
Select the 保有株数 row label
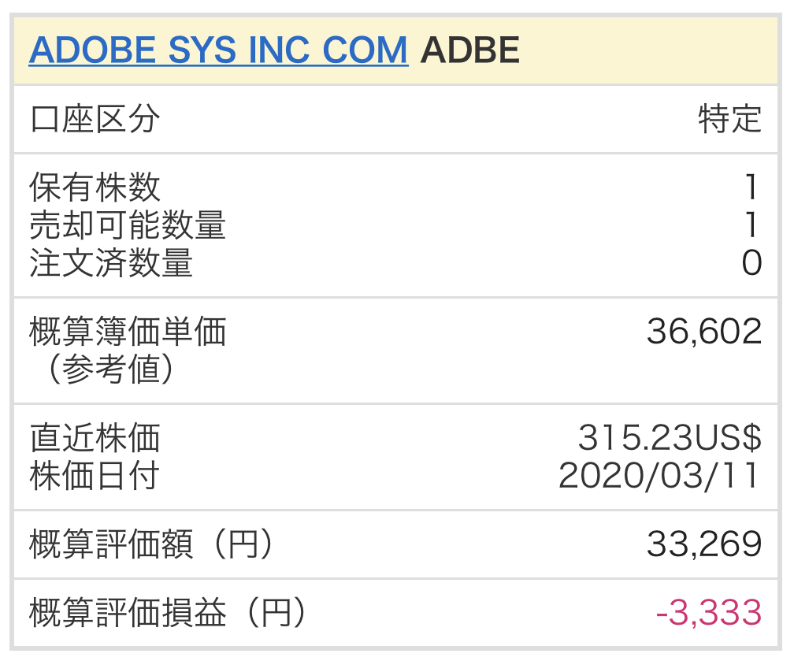(x=95, y=187)
